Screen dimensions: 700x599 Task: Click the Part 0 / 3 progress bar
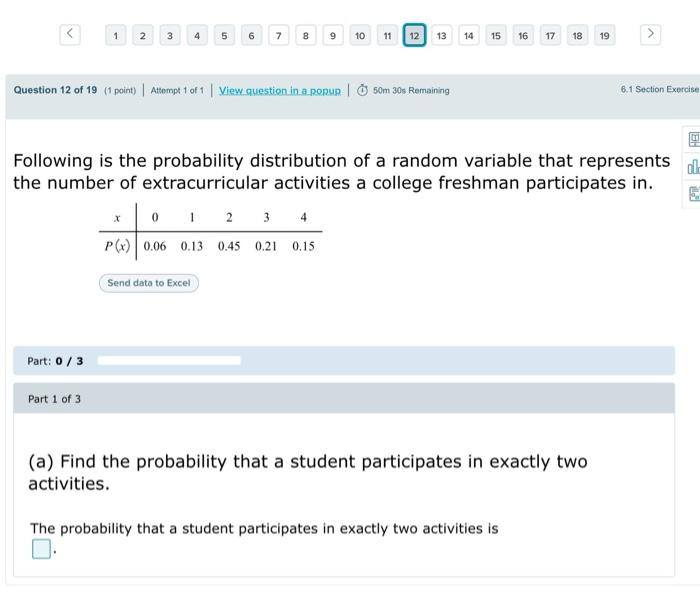click(x=169, y=361)
